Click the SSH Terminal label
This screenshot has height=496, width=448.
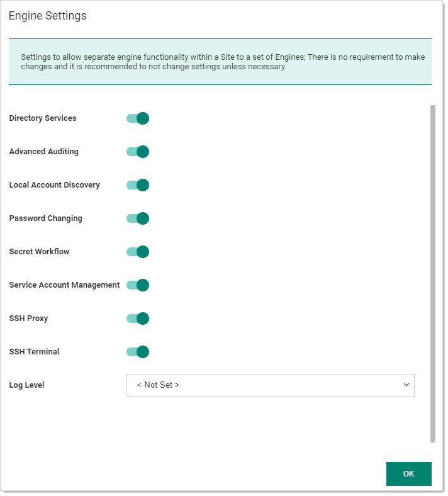pos(34,352)
